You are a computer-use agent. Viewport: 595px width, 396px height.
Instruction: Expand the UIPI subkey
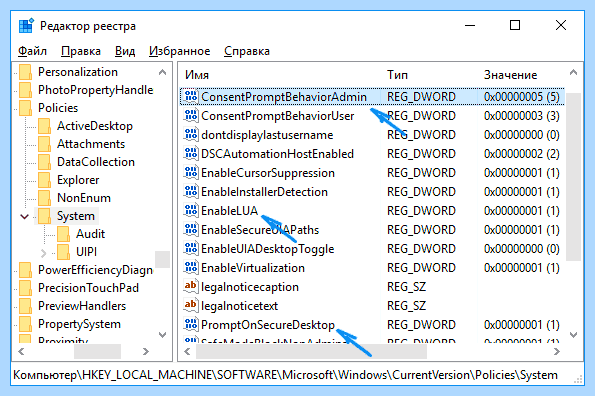(43, 253)
